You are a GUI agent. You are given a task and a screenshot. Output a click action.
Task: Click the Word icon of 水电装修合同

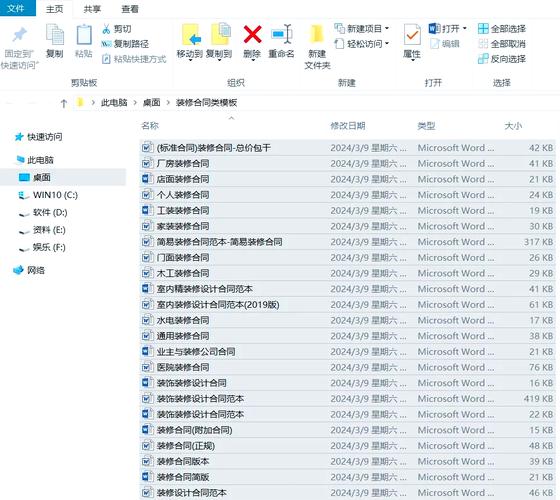click(147, 320)
